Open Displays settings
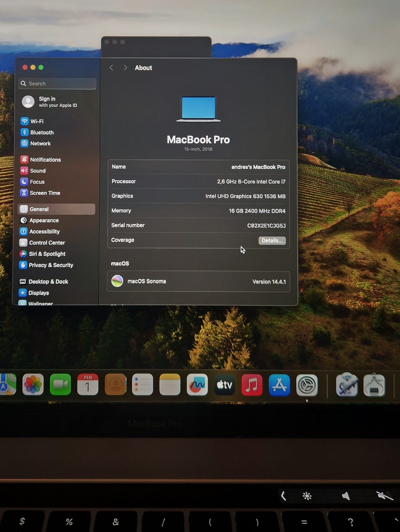Screen dimensions: 400x532 click(34, 293)
